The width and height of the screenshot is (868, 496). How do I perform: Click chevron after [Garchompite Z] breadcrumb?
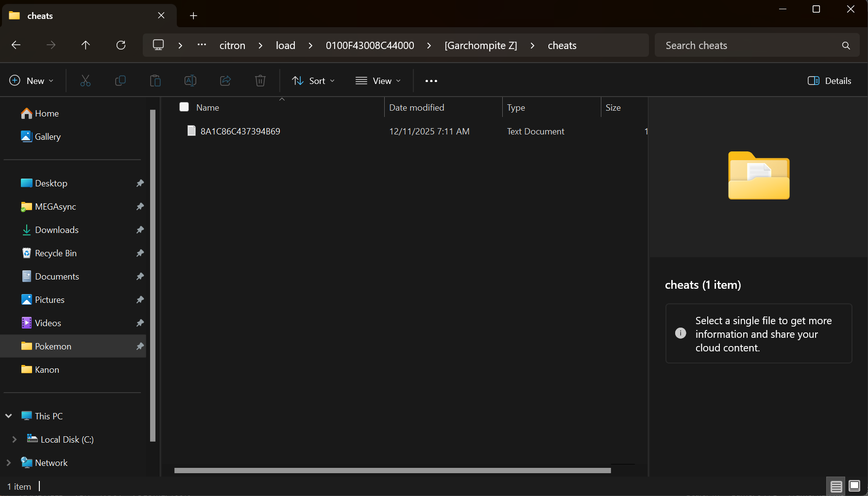click(x=532, y=45)
